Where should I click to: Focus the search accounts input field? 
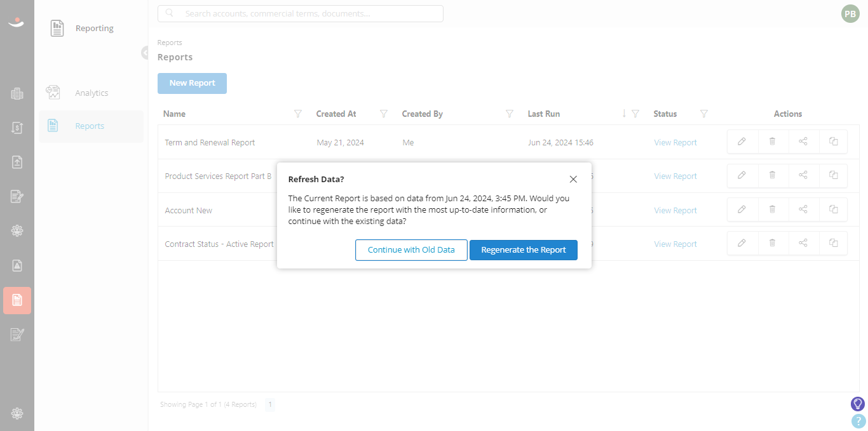pos(301,13)
